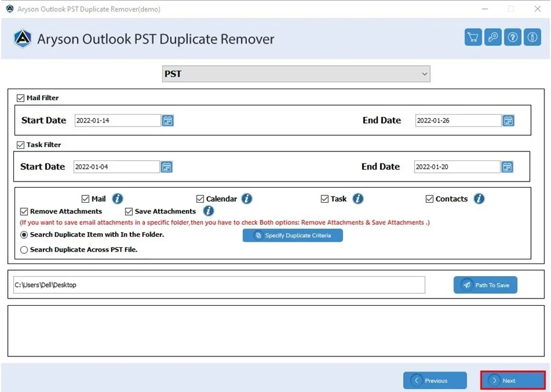Toggle the Save Attachments checkbox
The height and width of the screenshot is (392, 551).
point(129,212)
